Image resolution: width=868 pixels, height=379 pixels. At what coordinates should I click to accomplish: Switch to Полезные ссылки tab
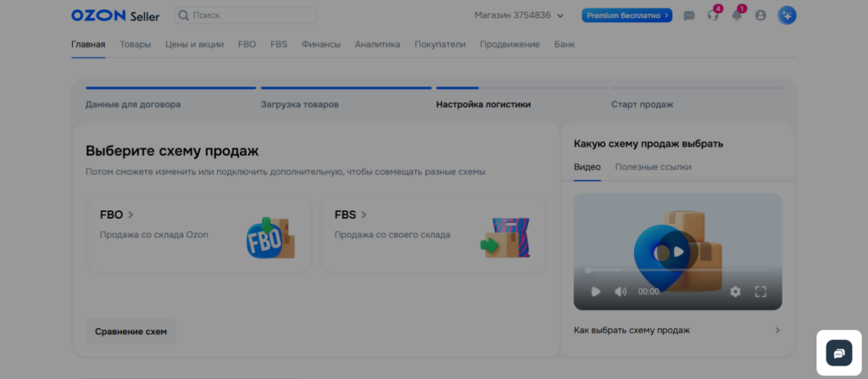tap(654, 167)
